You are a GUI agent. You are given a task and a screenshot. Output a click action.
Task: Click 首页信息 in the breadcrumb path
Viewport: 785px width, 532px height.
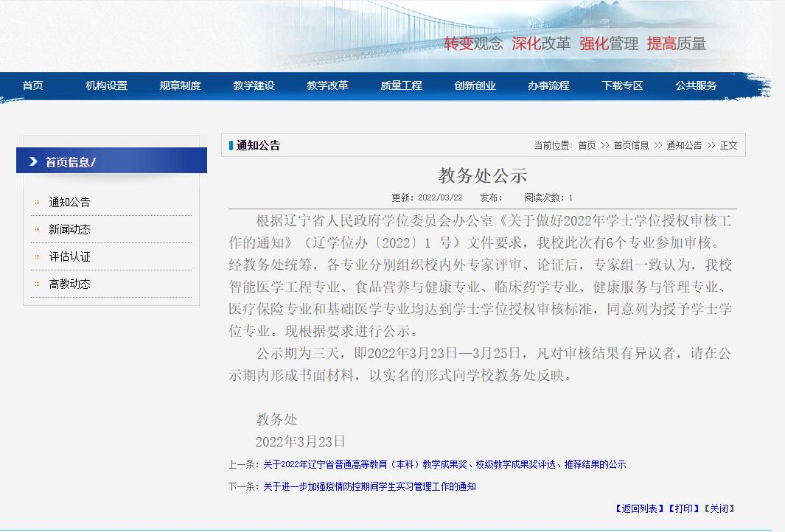[x=631, y=145]
